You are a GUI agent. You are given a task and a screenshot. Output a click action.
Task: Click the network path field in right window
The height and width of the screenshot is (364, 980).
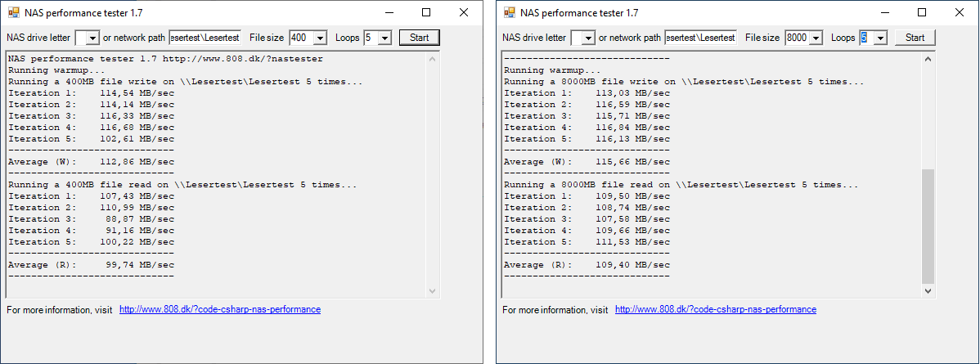click(700, 38)
